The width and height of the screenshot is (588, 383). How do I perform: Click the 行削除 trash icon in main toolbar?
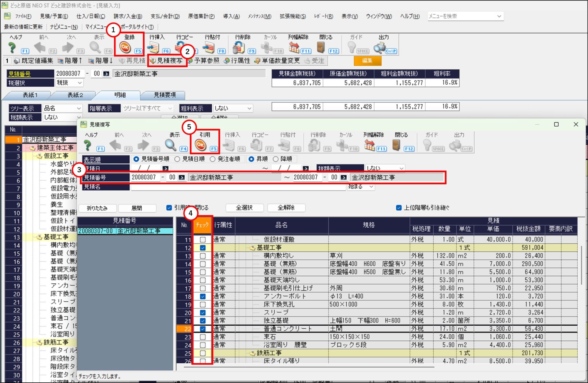click(x=238, y=48)
